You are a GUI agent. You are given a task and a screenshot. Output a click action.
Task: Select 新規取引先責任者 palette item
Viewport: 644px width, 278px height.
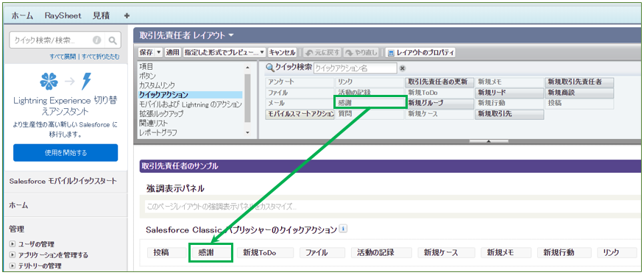tap(579, 82)
